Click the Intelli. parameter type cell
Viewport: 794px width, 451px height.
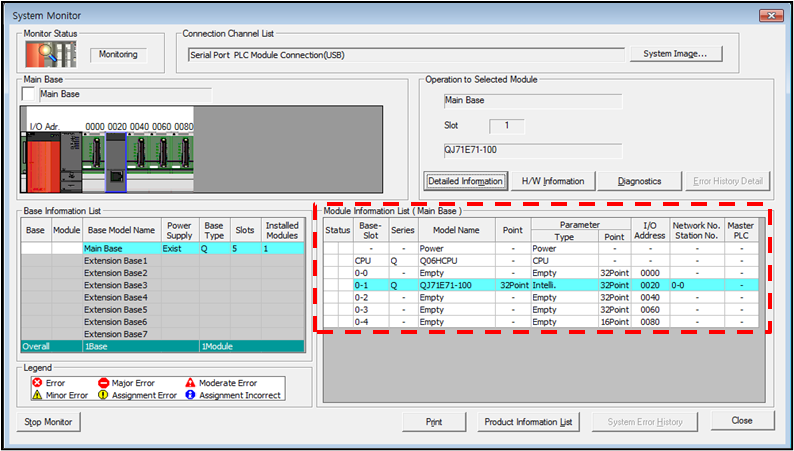tap(565, 285)
